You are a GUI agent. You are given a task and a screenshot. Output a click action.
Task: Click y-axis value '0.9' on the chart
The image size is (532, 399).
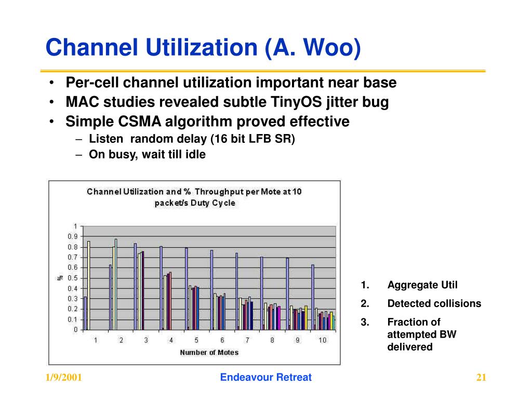[73, 236]
